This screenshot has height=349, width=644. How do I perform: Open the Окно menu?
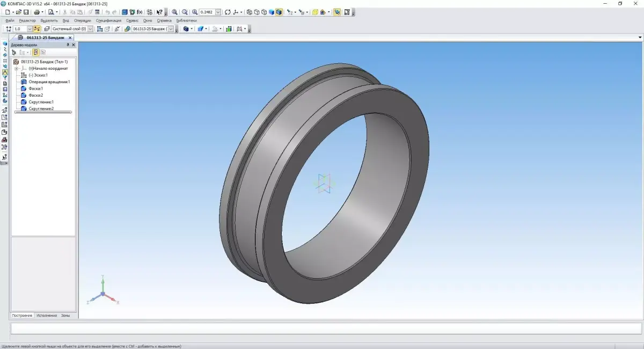coord(148,20)
